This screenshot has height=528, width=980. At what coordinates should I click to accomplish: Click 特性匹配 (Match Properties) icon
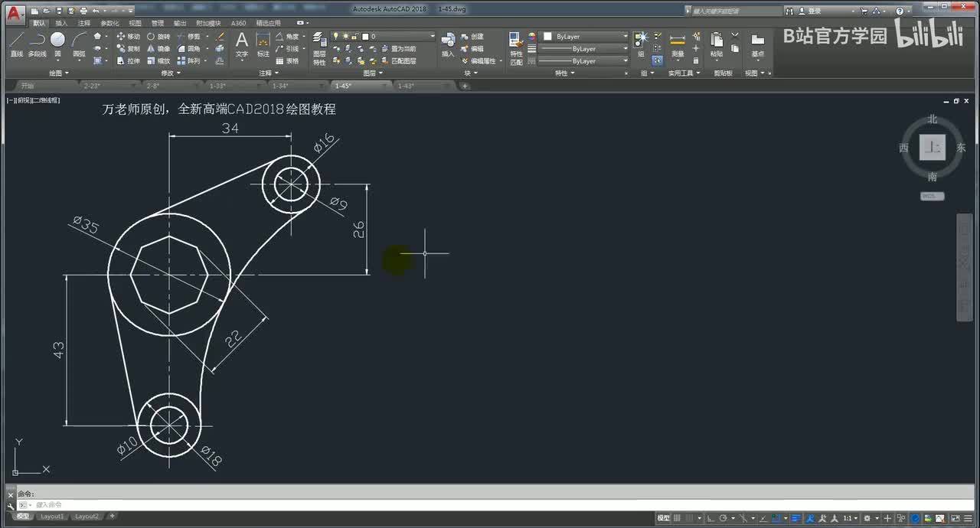[517, 47]
